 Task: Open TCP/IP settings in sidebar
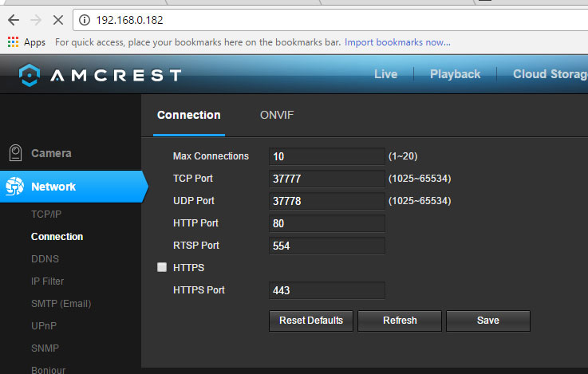[46, 214]
